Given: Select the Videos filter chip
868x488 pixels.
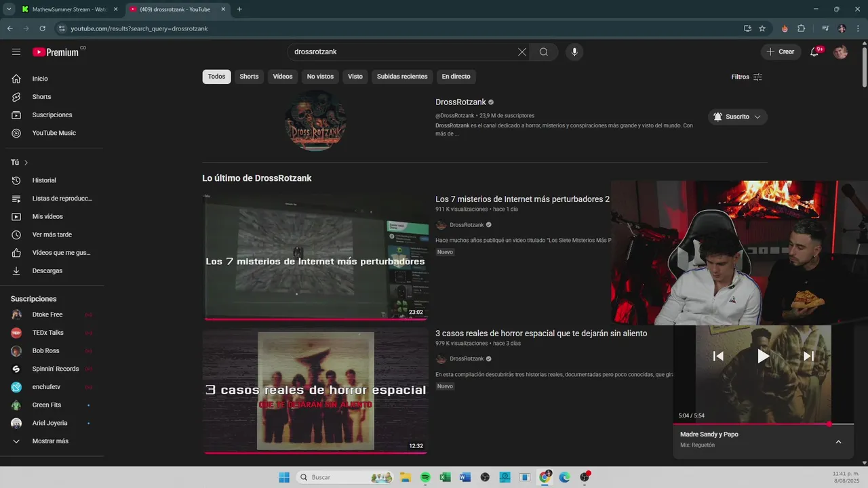Looking at the screenshot, I should click(x=283, y=77).
